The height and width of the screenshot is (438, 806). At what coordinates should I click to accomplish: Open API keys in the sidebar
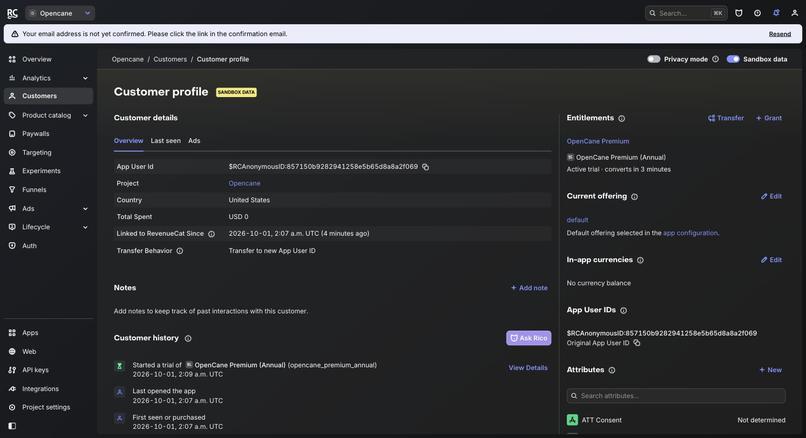[48, 370]
